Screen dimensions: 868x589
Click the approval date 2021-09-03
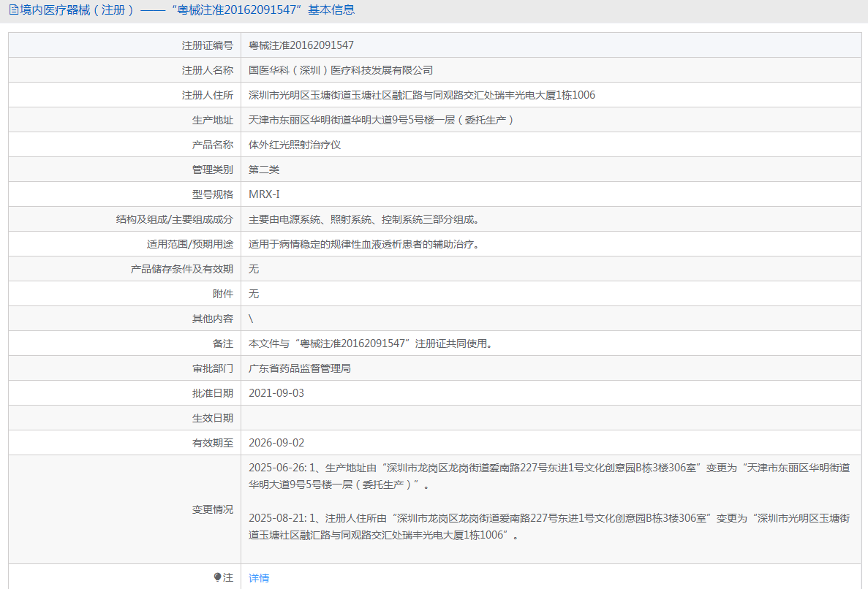tap(276, 393)
